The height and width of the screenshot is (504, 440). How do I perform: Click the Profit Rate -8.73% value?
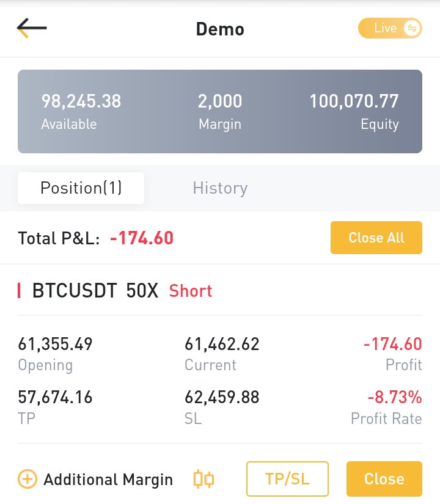[395, 397]
